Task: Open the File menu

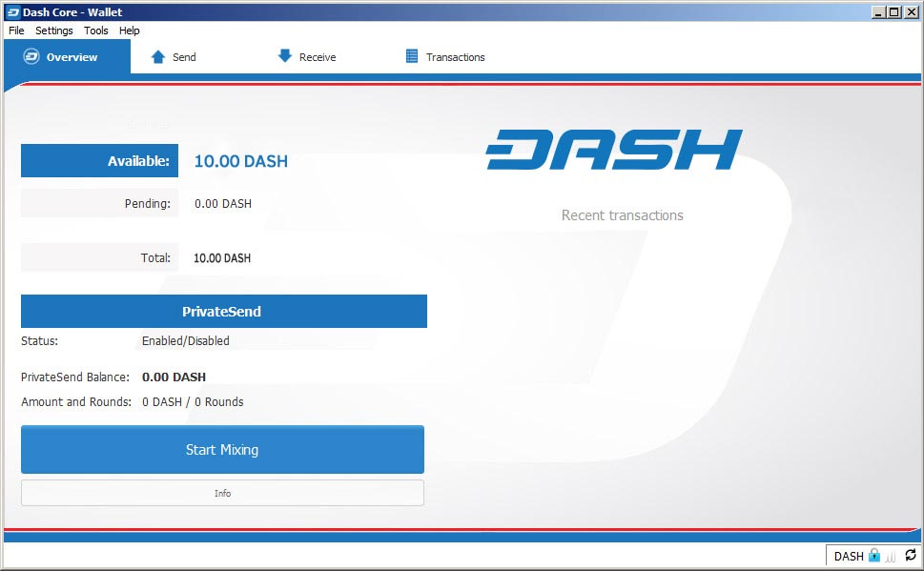Action: point(16,31)
